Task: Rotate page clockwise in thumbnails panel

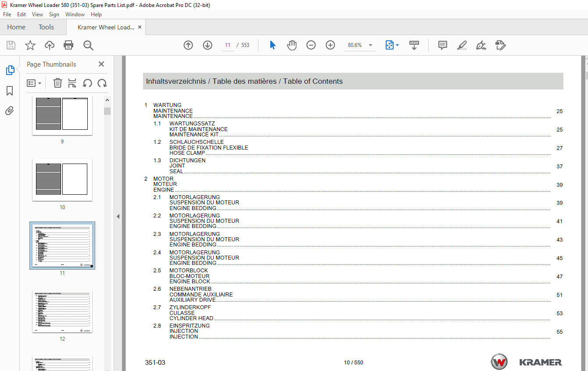Action: point(102,83)
